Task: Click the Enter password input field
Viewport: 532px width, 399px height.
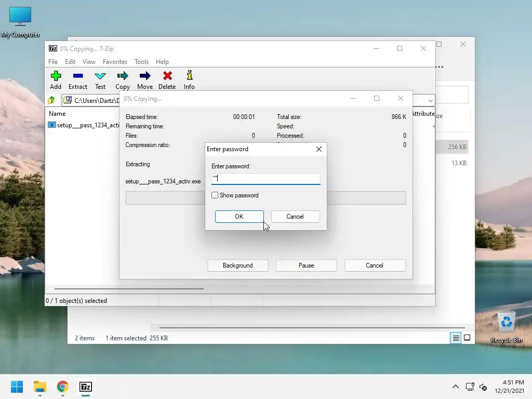Action: coord(265,179)
